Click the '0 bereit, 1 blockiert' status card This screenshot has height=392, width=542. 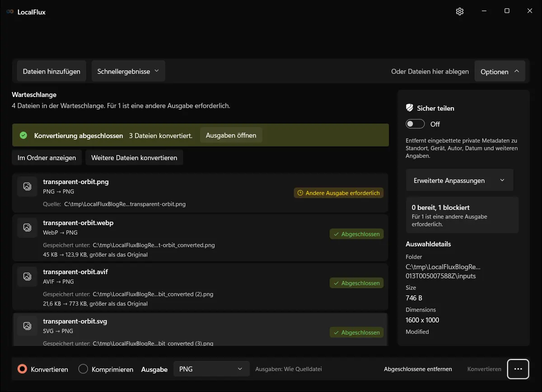(462, 215)
